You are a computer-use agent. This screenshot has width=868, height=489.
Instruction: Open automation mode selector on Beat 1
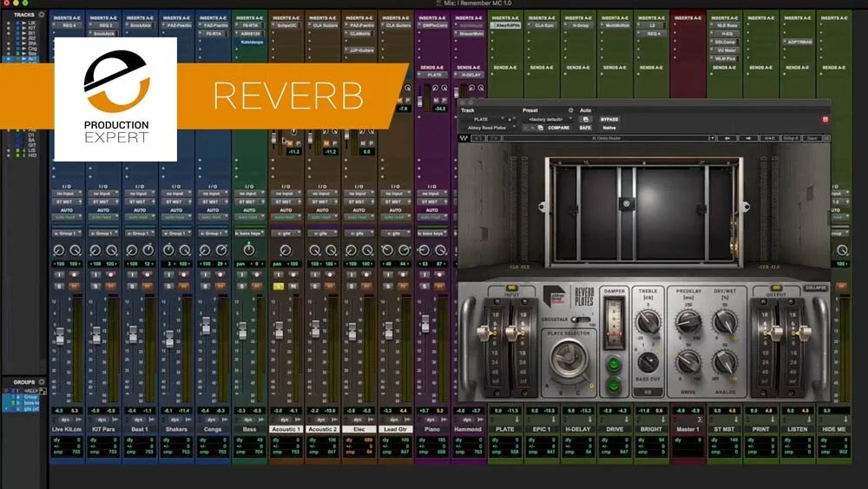click(x=140, y=218)
